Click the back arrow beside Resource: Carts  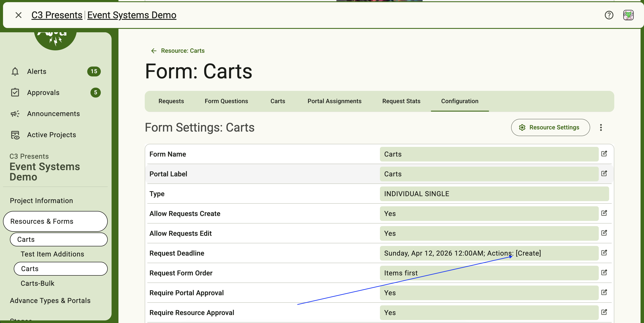tap(154, 51)
